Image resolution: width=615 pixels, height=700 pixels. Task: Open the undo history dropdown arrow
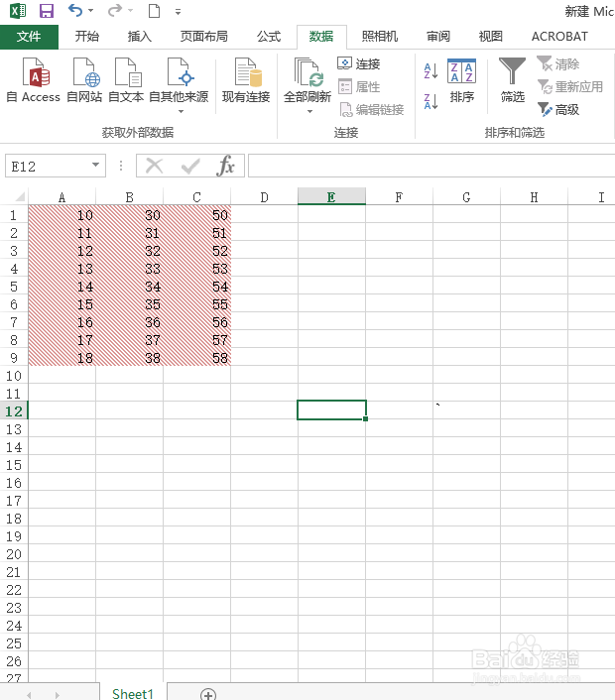(x=90, y=11)
